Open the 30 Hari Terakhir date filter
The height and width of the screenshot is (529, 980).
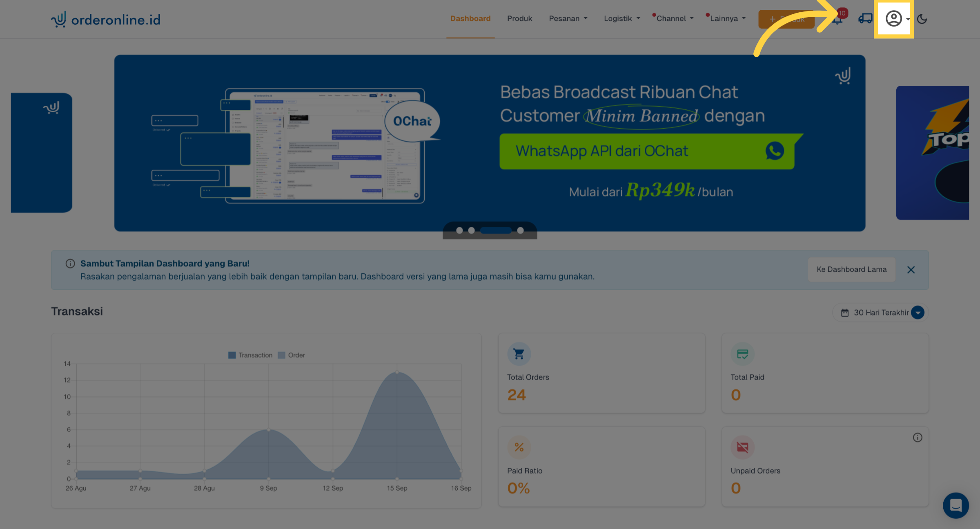(881, 313)
